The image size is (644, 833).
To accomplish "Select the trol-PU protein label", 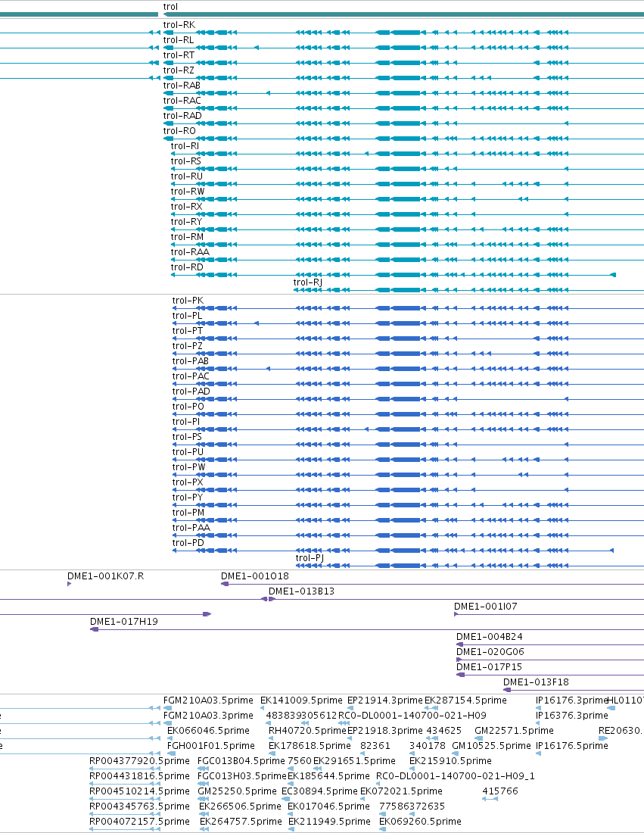I will (x=188, y=452).
